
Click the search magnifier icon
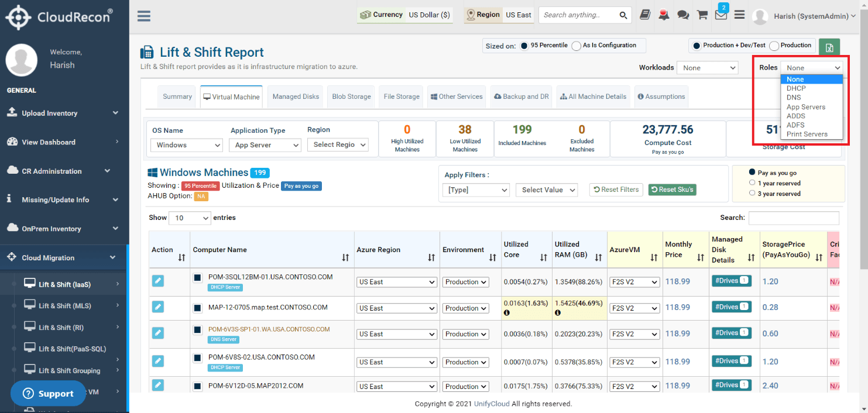click(x=623, y=15)
